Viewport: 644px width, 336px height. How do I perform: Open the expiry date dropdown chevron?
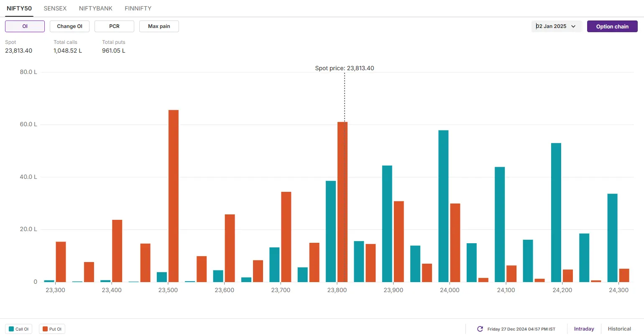[573, 26]
